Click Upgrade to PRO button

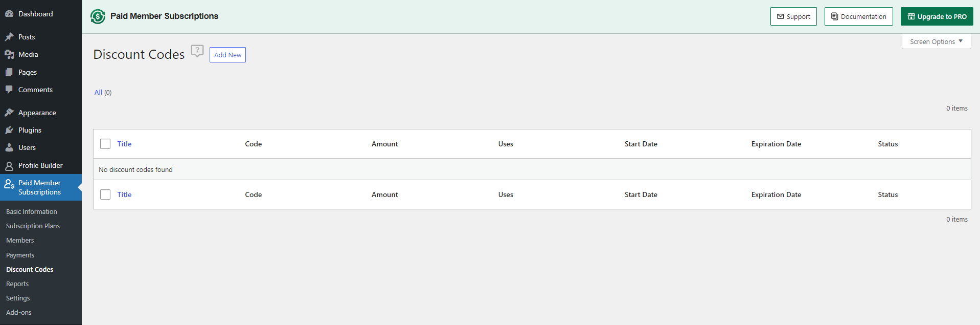coord(937,16)
